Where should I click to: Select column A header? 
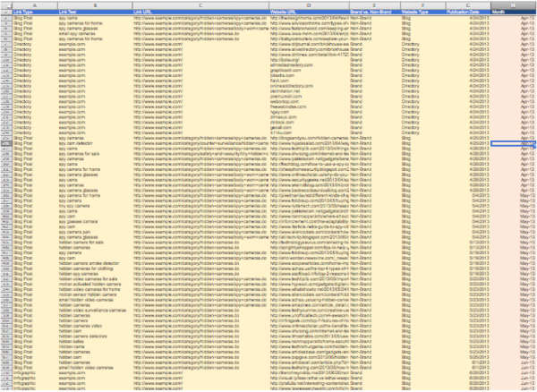(35, 5)
